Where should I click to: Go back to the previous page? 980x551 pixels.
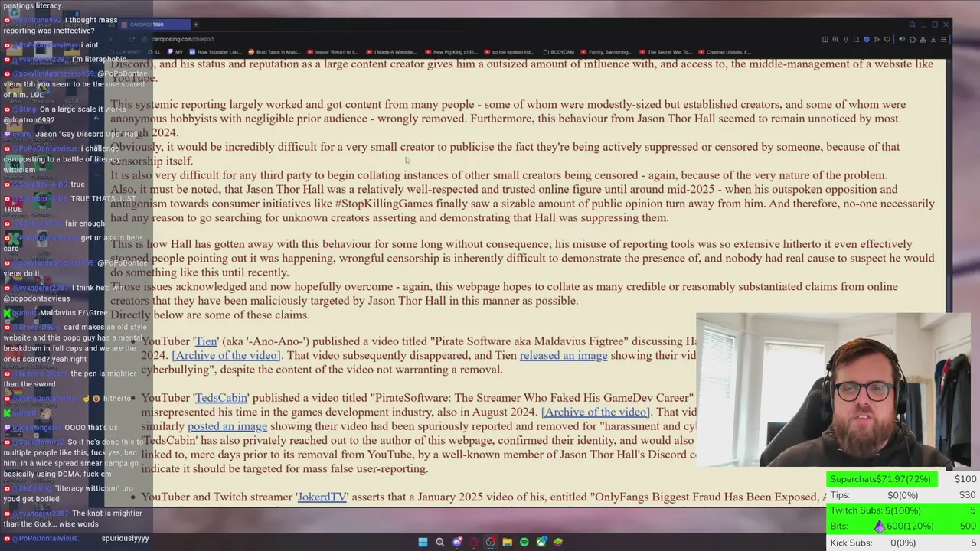(112, 39)
